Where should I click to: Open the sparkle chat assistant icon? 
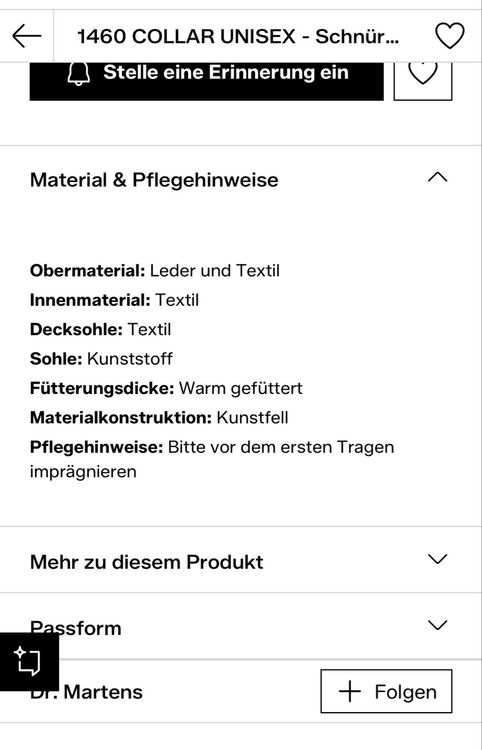(29, 662)
